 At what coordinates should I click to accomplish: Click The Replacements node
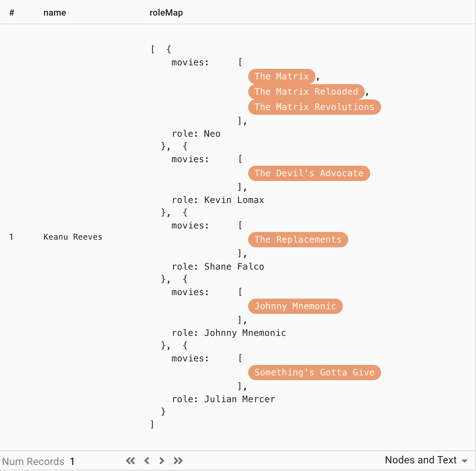click(x=298, y=240)
